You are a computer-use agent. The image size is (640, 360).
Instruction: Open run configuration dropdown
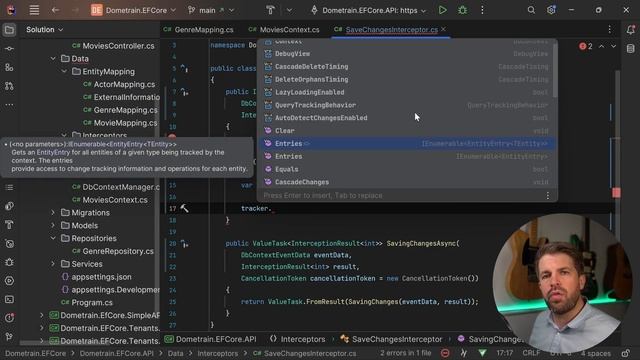tap(369, 10)
